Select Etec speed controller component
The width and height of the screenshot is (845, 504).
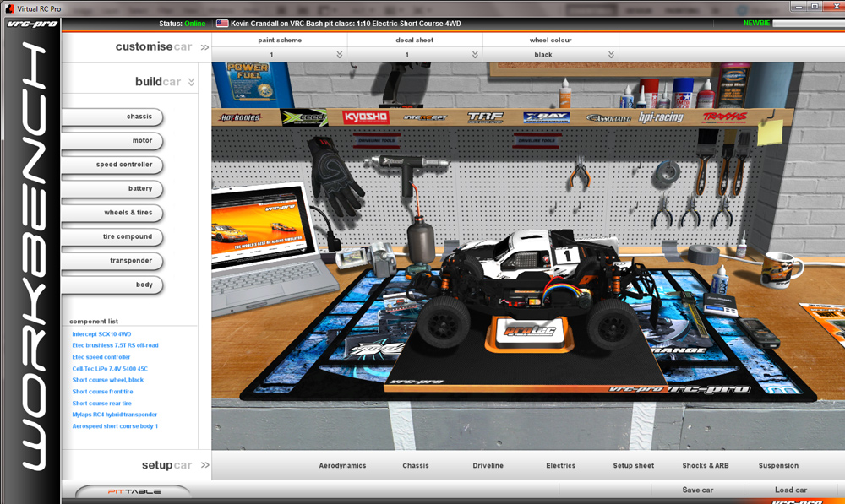tap(101, 357)
